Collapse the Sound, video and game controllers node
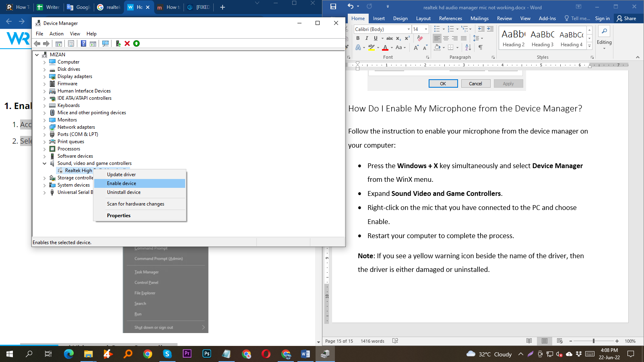The width and height of the screenshot is (644, 362). [x=45, y=163]
